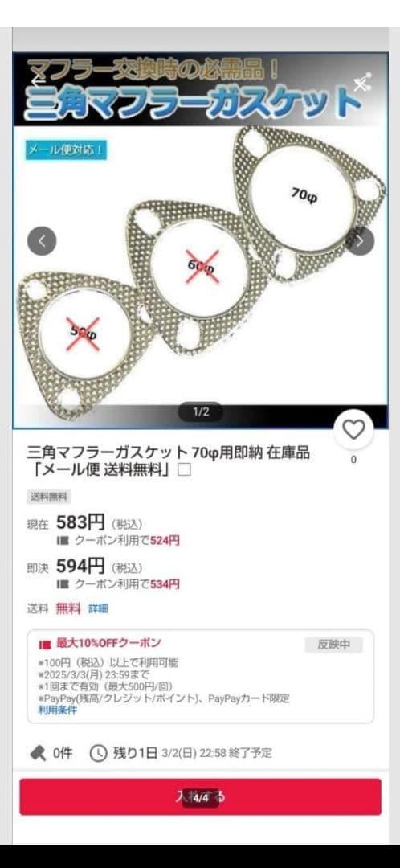The width and height of the screenshot is (400, 868).
Task: Advance to the next product photo
Action: (x=360, y=241)
